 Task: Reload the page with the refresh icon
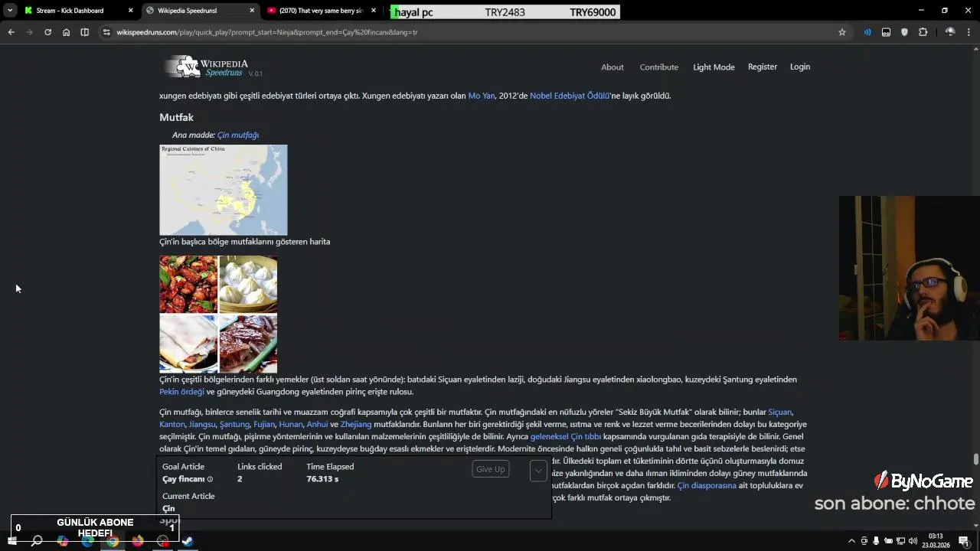point(47,32)
